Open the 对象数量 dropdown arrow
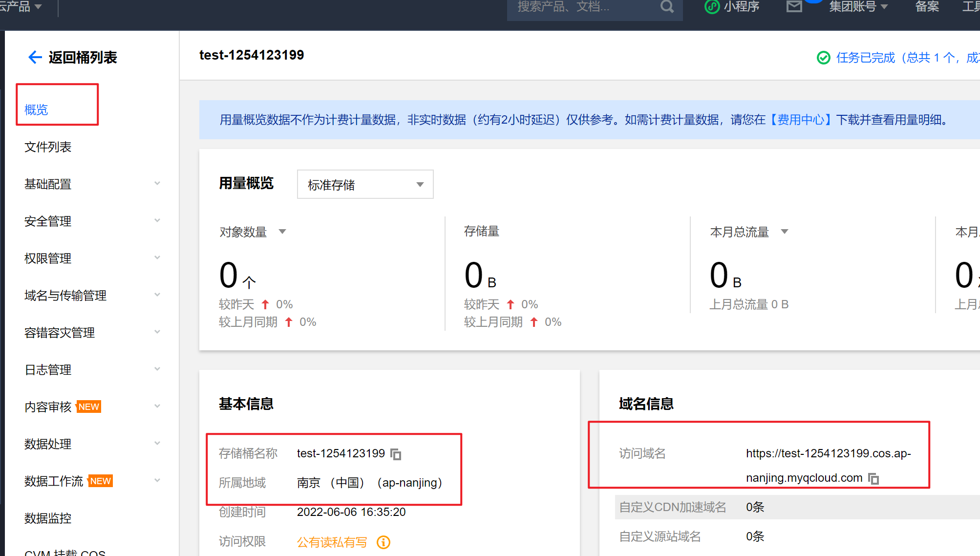This screenshot has width=980, height=556. click(x=282, y=232)
